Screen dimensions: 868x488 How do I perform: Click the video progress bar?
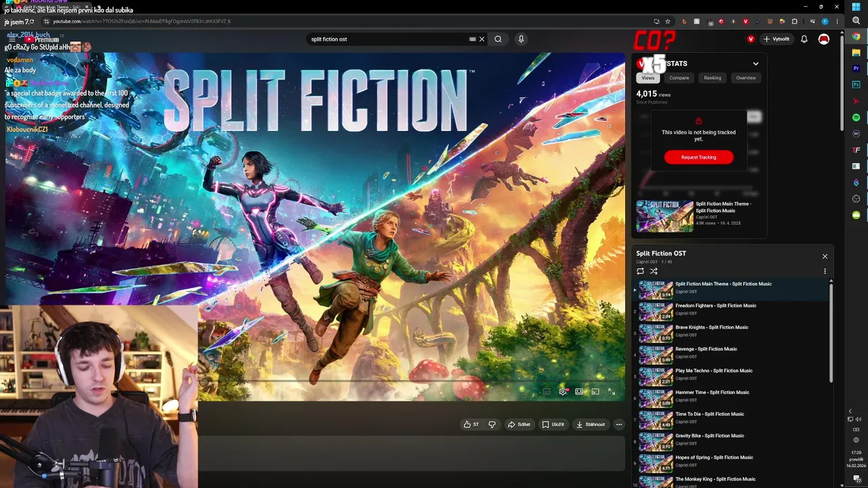tap(315, 381)
